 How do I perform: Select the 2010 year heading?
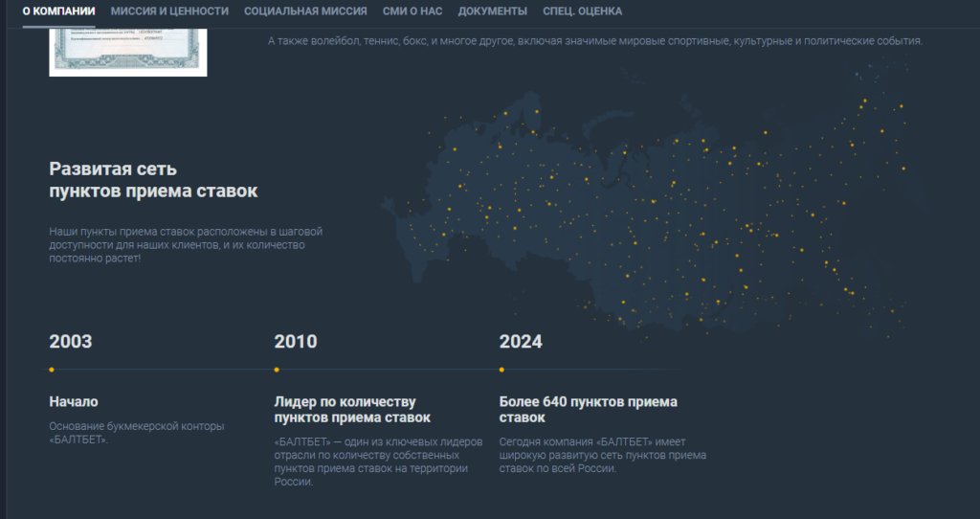click(296, 342)
